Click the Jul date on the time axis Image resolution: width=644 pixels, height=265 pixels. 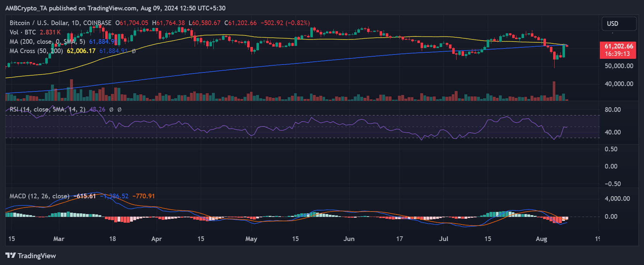444,239
